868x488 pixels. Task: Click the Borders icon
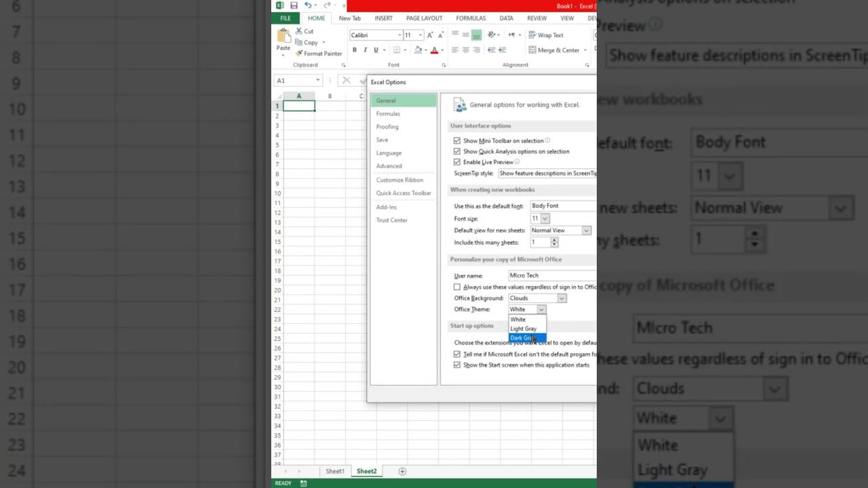pos(397,50)
